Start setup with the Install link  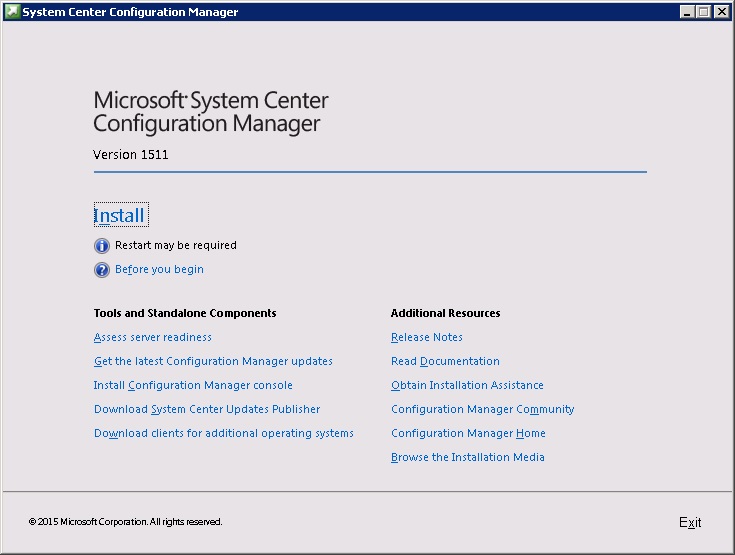[x=119, y=216]
